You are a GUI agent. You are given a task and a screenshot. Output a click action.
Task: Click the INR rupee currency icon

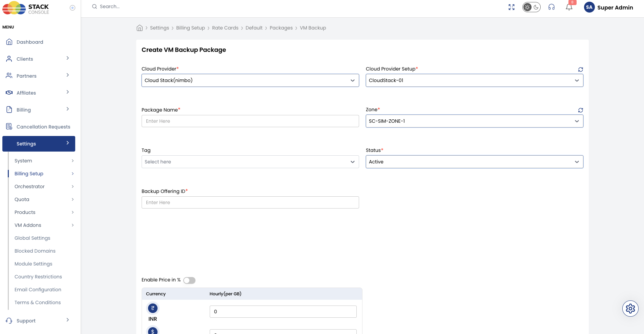pyautogui.click(x=153, y=308)
